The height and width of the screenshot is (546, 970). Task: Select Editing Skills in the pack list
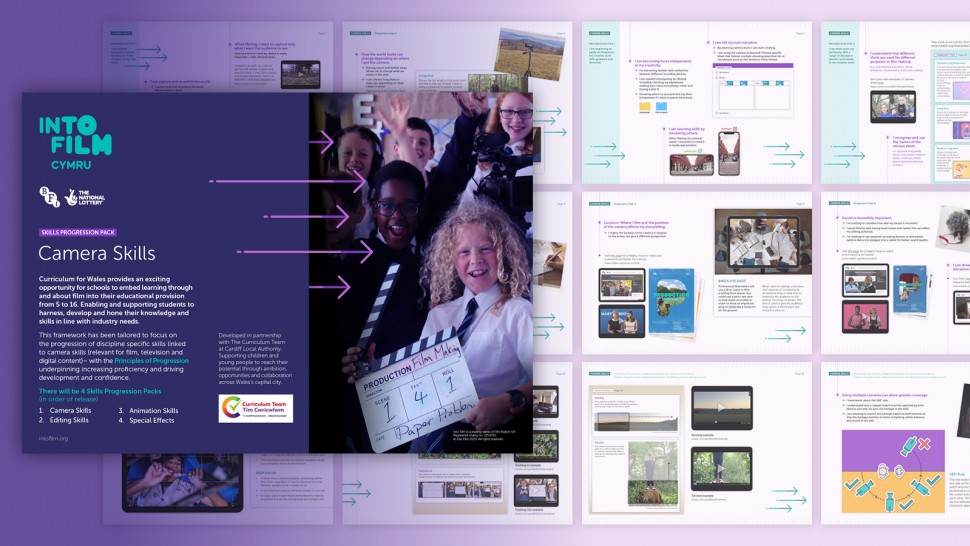coord(69,420)
